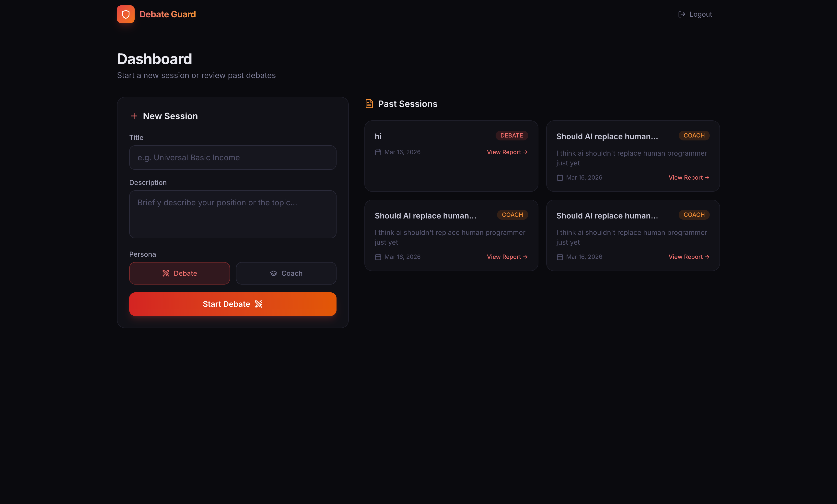Click into the Description text area

233,214
